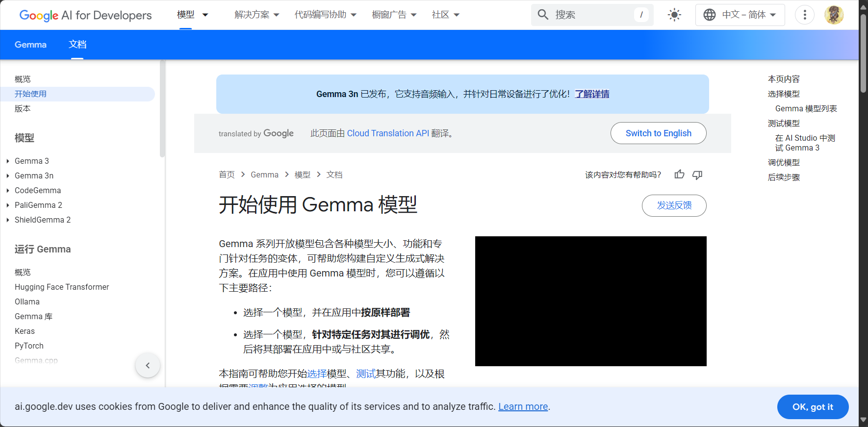
Task: Open the 社区 dropdown menu
Action: coord(446,15)
